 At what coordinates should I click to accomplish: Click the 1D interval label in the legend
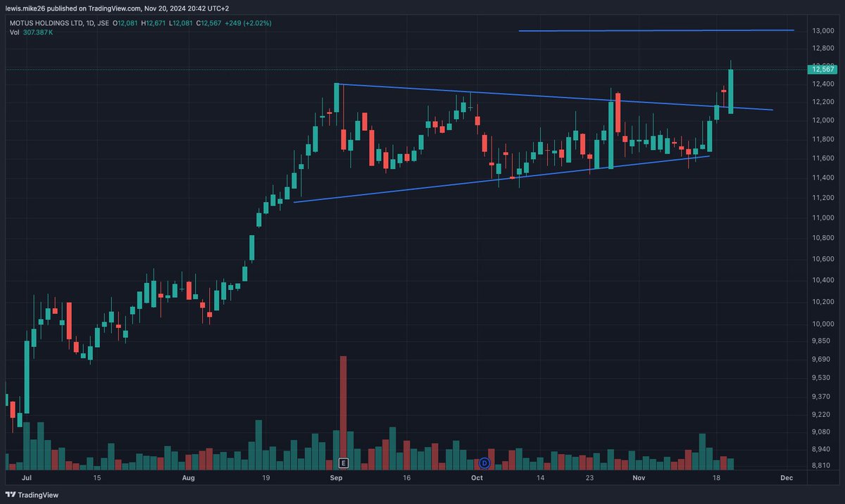91,23
